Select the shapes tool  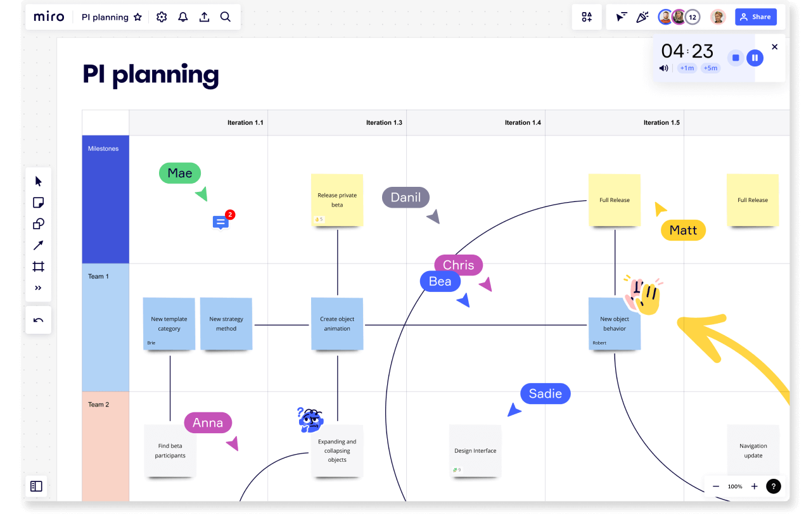[x=38, y=224]
